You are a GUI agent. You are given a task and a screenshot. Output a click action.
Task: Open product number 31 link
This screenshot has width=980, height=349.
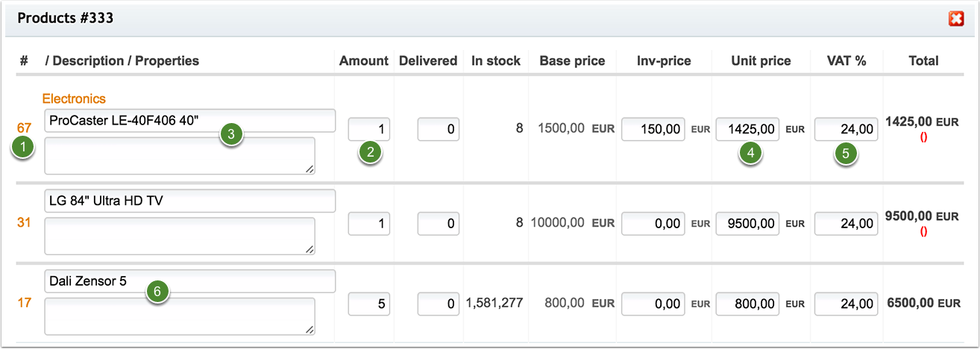pyautogui.click(x=24, y=222)
